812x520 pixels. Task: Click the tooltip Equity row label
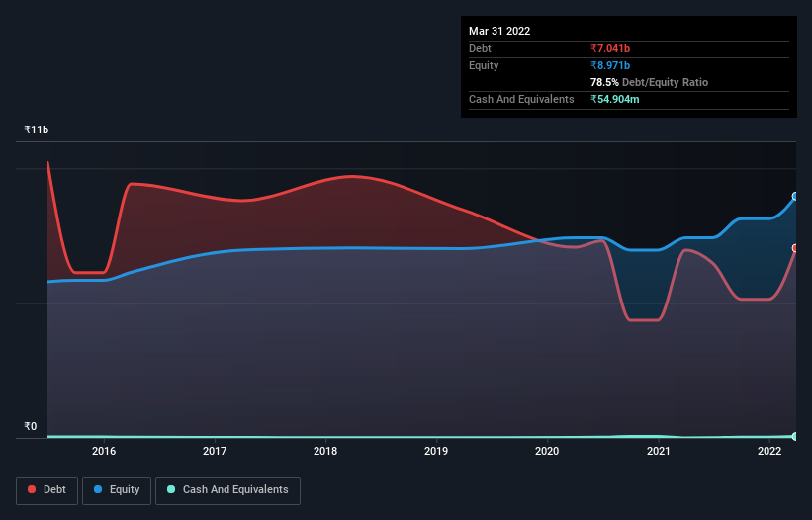pos(484,65)
